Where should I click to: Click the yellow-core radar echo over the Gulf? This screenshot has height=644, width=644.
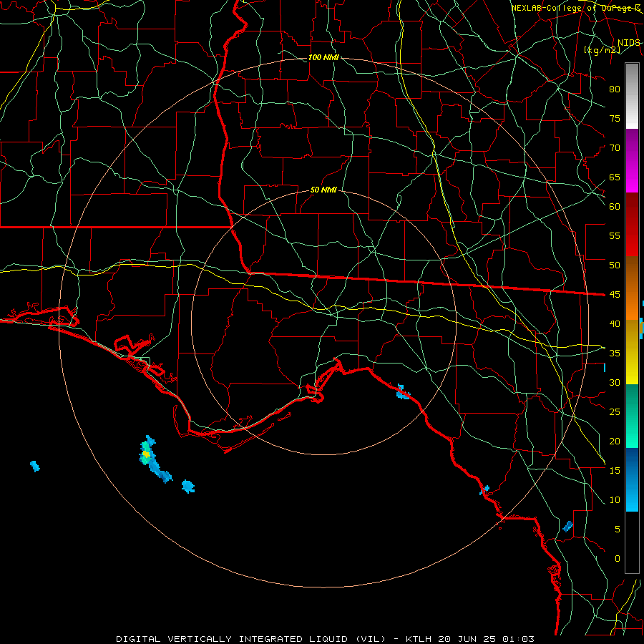(146, 454)
